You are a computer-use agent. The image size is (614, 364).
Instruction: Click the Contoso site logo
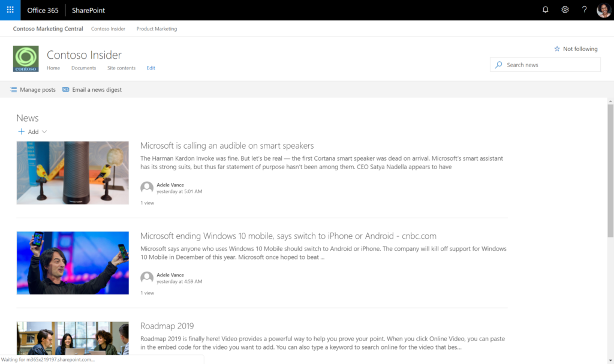click(x=26, y=59)
